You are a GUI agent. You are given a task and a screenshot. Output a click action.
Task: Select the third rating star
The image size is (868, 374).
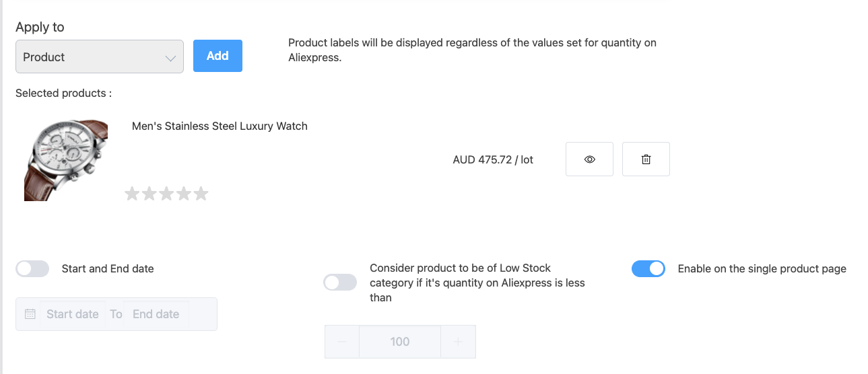166,194
